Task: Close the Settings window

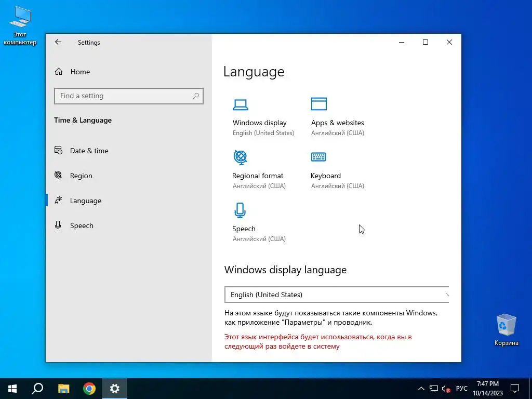Action: (449, 42)
